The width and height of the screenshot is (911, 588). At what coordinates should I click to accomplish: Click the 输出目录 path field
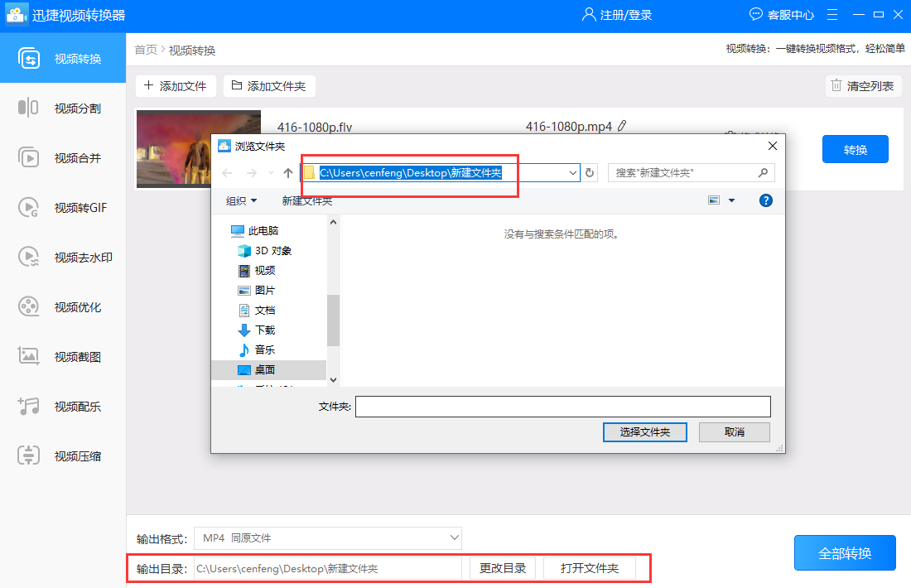[x=328, y=568]
